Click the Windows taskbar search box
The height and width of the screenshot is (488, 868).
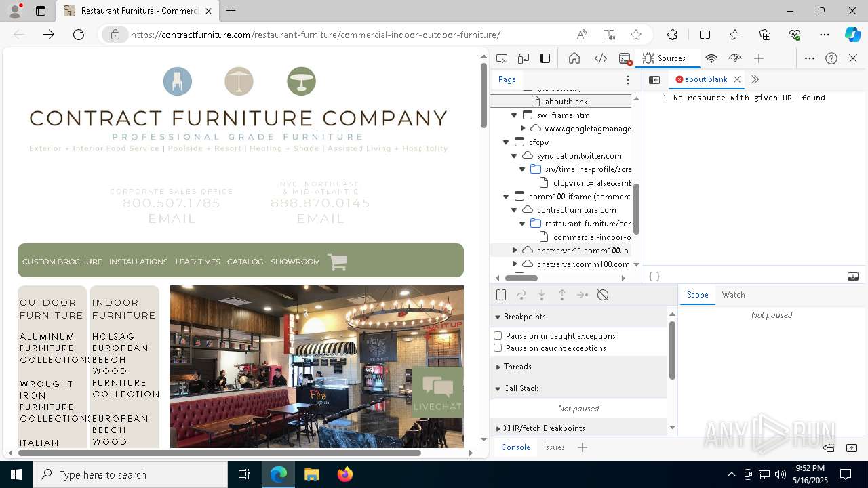[x=130, y=474]
